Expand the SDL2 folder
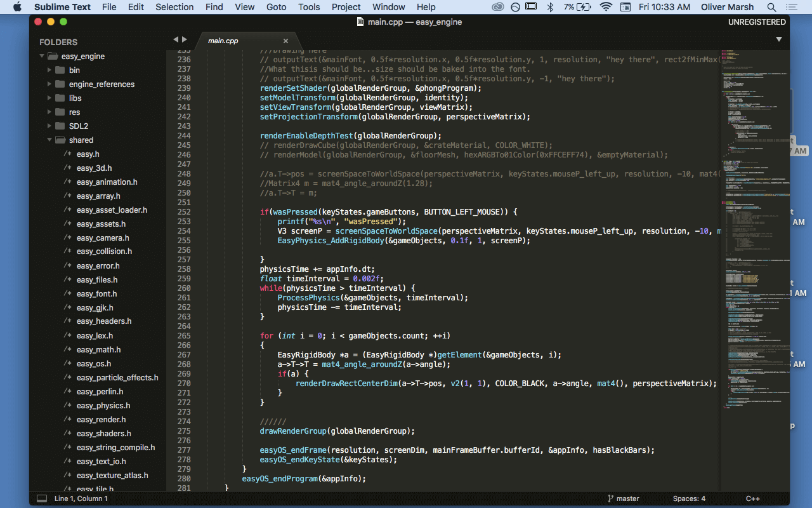812x508 pixels. (x=49, y=126)
